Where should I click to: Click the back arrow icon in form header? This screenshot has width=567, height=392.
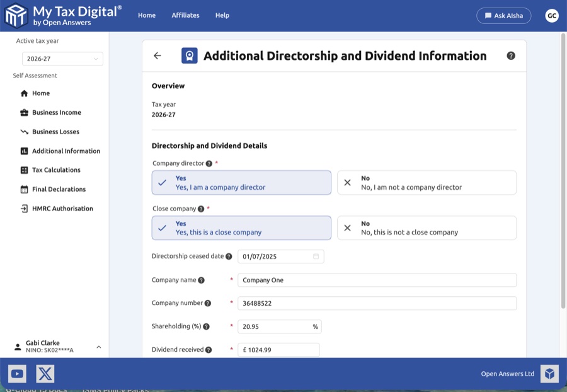coord(157,56)
